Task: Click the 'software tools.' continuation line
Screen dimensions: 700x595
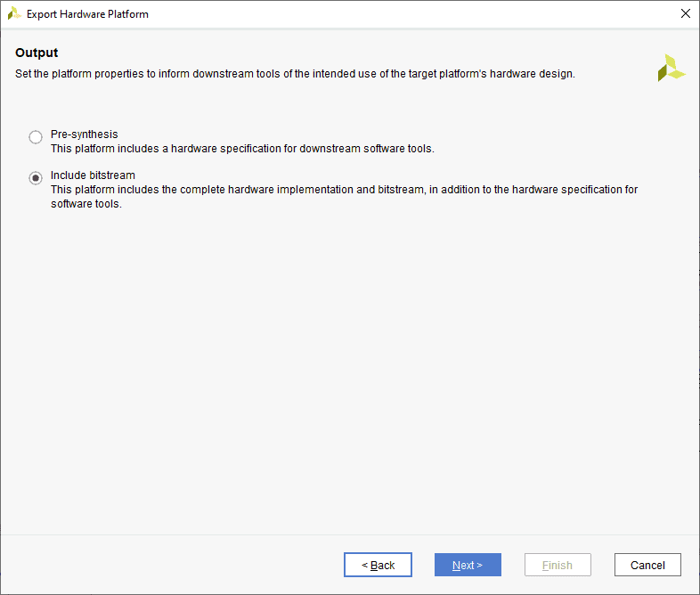Action: click(85, 204)
